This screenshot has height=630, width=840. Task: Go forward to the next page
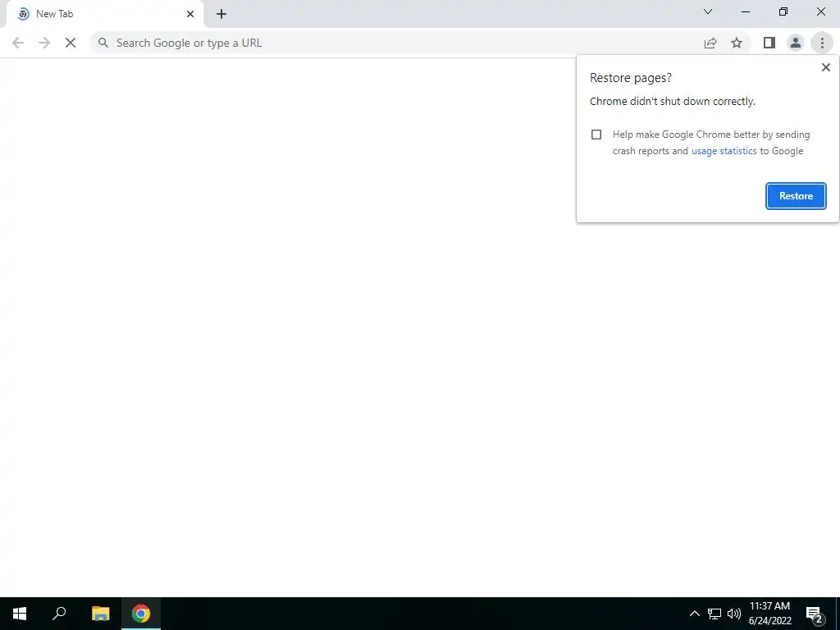tap(44, 43)
